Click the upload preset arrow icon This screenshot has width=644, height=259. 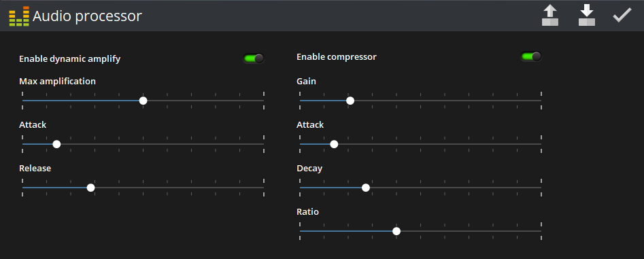pyautogui.click(x=550, y=16)
